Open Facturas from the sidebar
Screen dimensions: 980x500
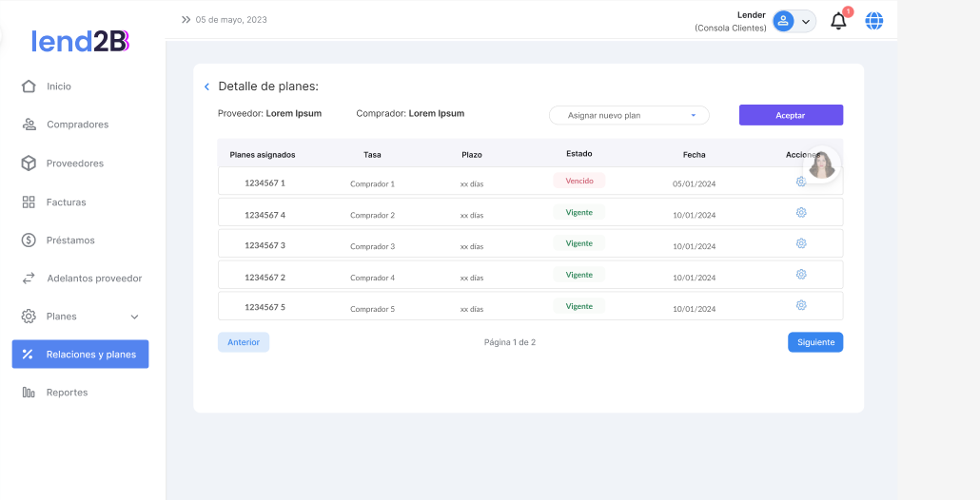coord(66,202)
